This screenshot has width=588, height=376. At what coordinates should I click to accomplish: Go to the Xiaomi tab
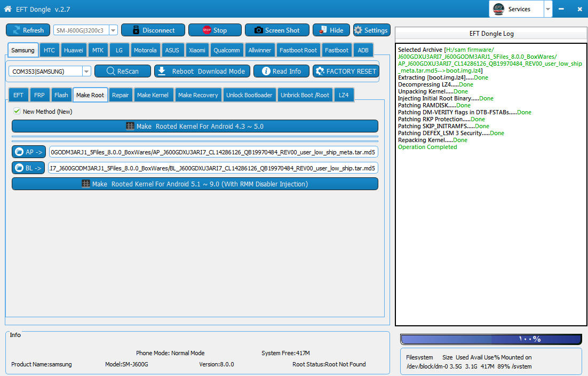[x=197, y=50]
